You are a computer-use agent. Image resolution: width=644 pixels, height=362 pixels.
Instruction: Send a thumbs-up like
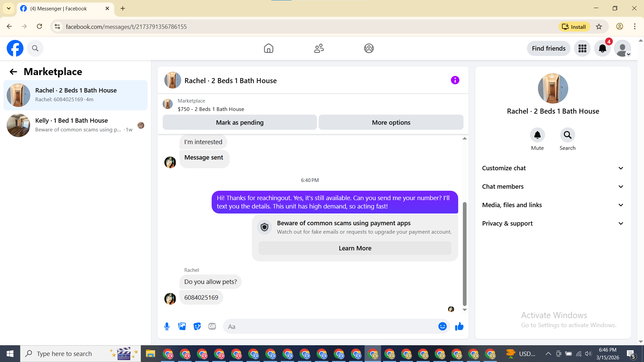click(459, 326)
